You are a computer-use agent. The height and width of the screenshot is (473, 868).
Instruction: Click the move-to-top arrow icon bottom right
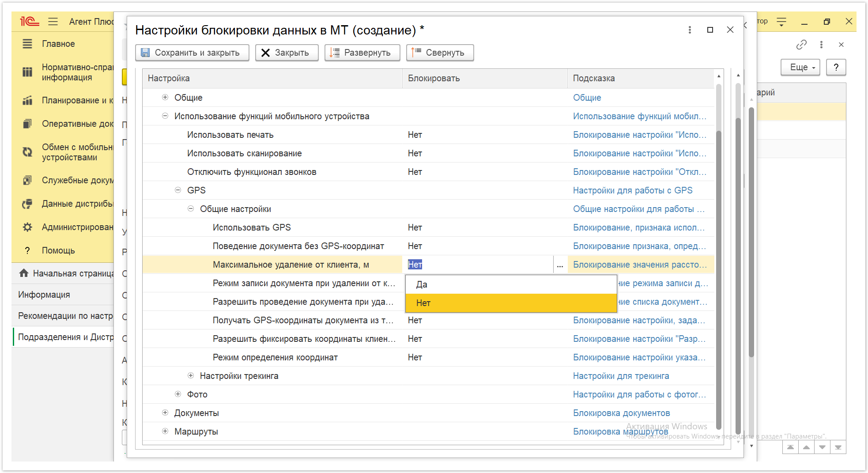coord(790,447)
